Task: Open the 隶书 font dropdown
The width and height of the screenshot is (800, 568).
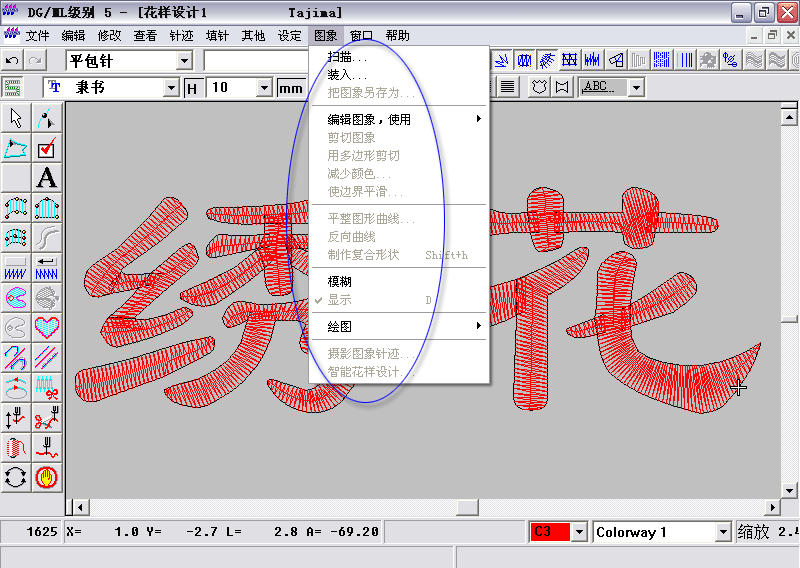Action: coord(170,88)
